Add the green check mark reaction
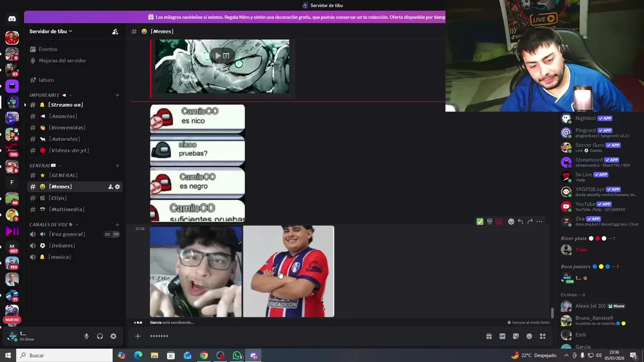Screen dimensions: 644x362 pyautogui.click(x=480, y=221)
